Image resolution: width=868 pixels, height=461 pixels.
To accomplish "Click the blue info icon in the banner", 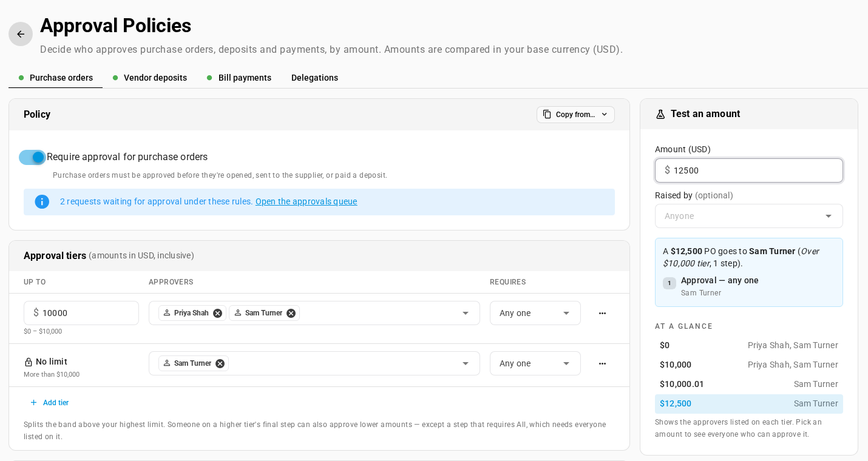I will click(42, 201).
